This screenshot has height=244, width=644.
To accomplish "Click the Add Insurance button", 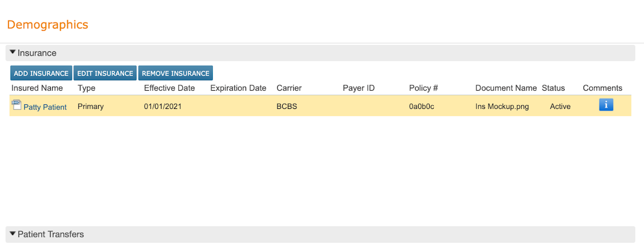I will [x=41, y=73].
